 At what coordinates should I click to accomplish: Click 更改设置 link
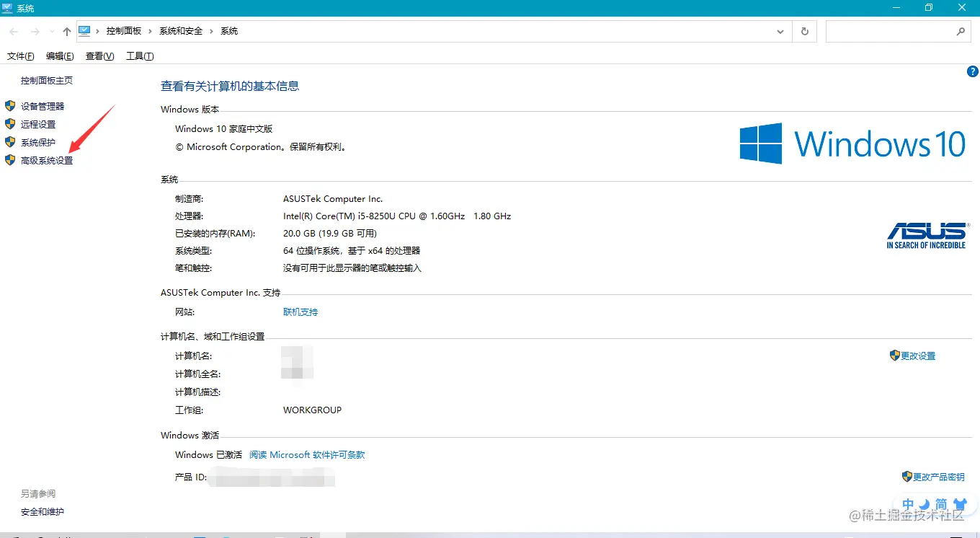(x=918, y=356)
